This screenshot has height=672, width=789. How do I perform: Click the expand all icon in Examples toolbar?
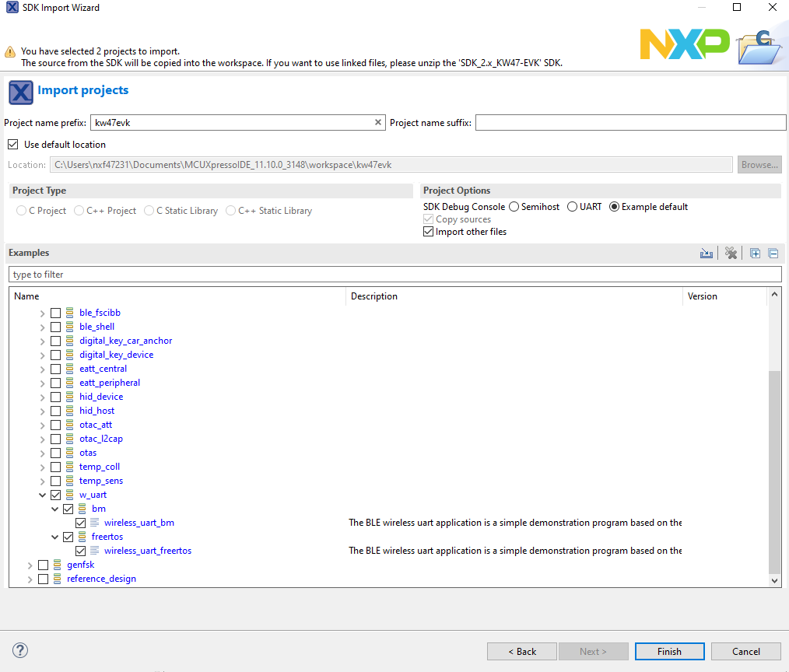[755, 254]
